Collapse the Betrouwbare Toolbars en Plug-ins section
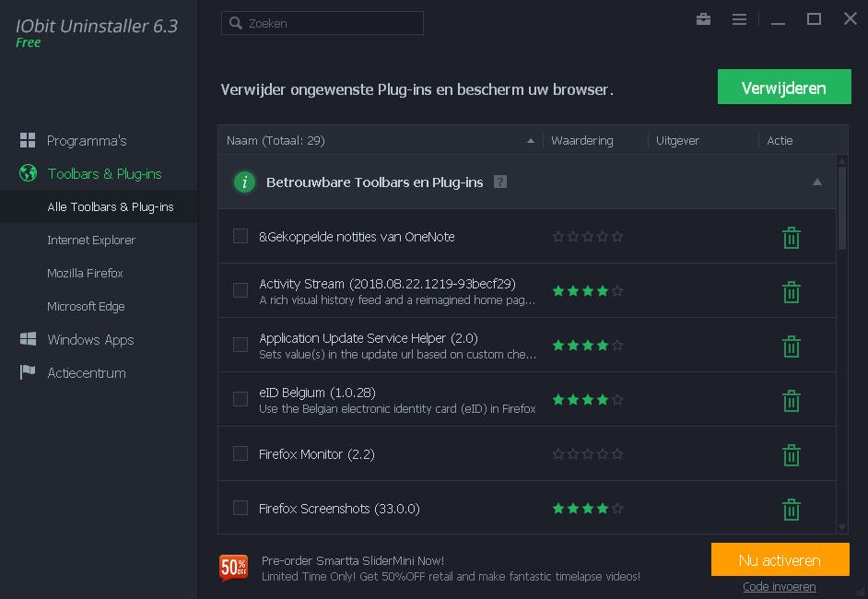The width and height of the screenshot is (868, 599). pos(816,182)
